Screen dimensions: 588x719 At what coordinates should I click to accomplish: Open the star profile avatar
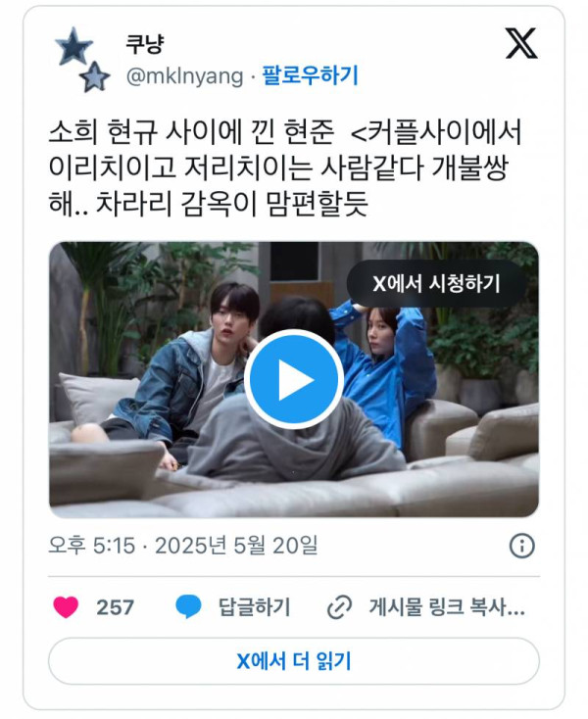(x=82, y=60)
